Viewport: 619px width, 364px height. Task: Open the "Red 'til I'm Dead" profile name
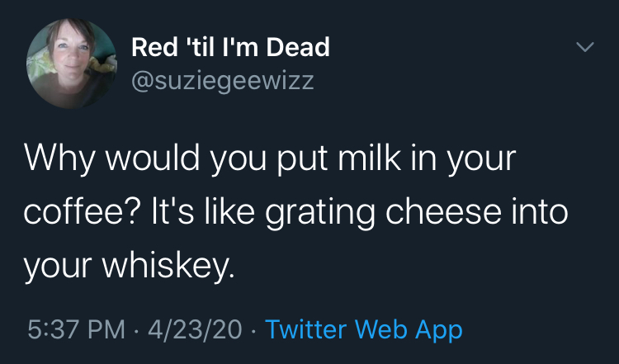pyautogui.click(x=231, y=46)
